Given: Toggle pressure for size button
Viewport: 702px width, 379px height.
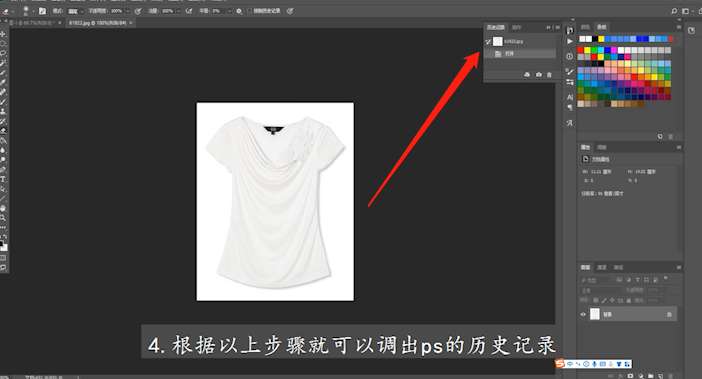Looking at the screenshot, I should coord(290,11).
